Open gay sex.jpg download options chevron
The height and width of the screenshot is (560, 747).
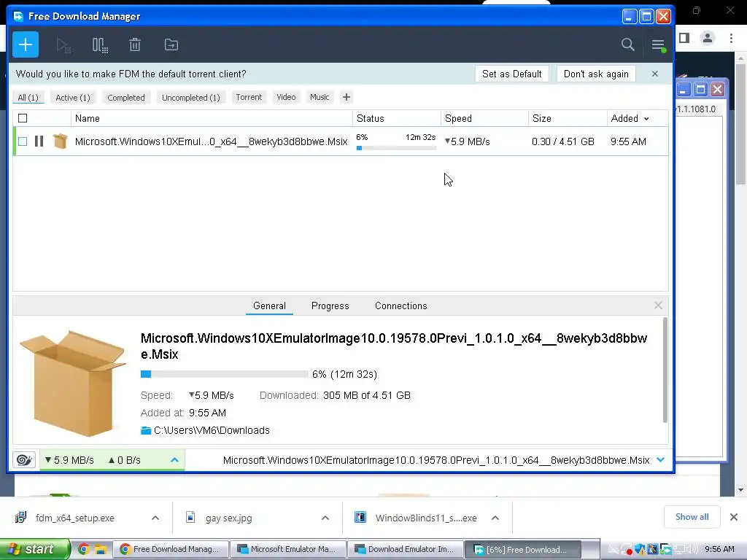pyautogui.click(x=325, y=518)
